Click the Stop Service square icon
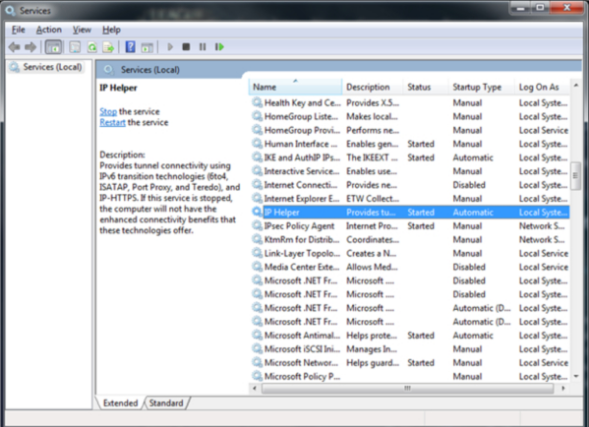 click(186, 47)
